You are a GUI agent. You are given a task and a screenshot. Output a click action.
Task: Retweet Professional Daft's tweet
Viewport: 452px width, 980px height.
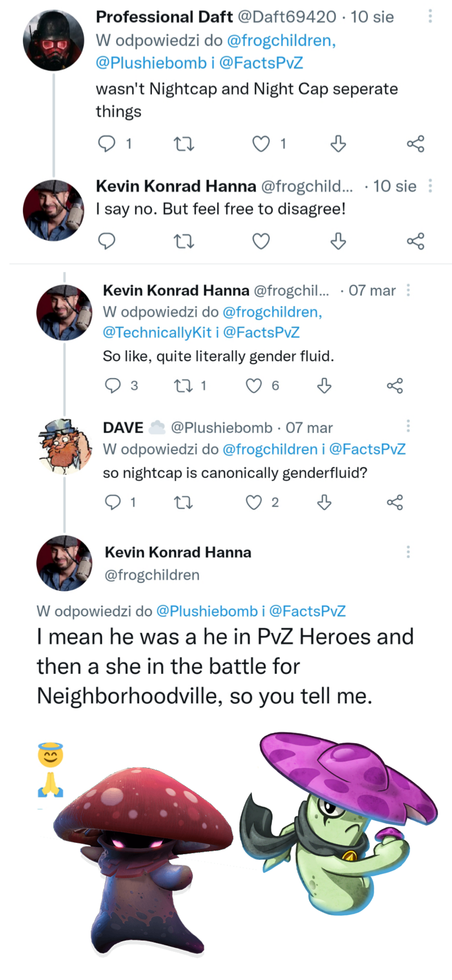(183, 144)
